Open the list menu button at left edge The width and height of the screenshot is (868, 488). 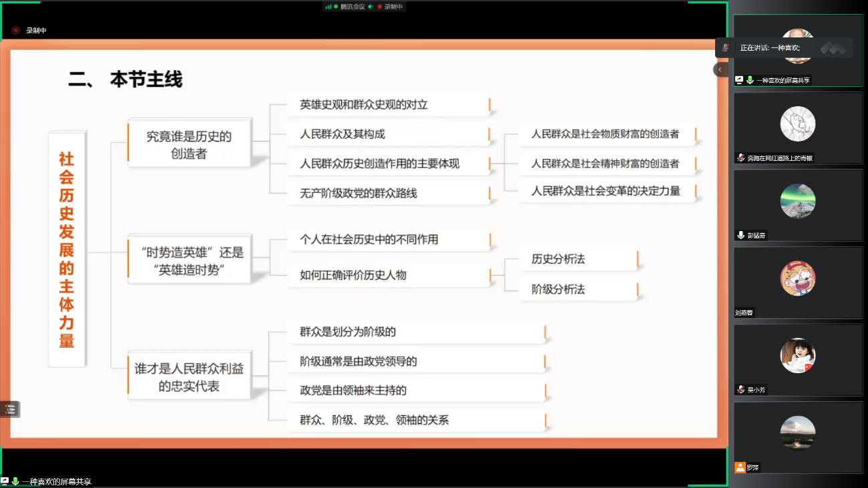pos(10,409)
